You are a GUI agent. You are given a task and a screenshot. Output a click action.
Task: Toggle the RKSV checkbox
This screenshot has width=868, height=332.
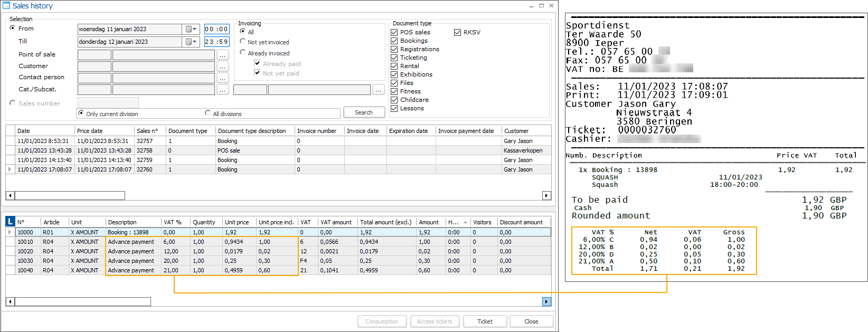tap(458, 32)
